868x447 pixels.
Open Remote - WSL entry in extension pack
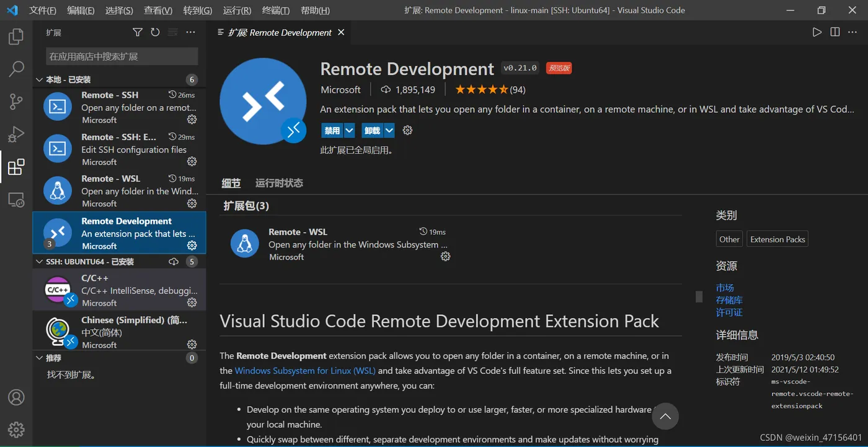tap(340, 244)
